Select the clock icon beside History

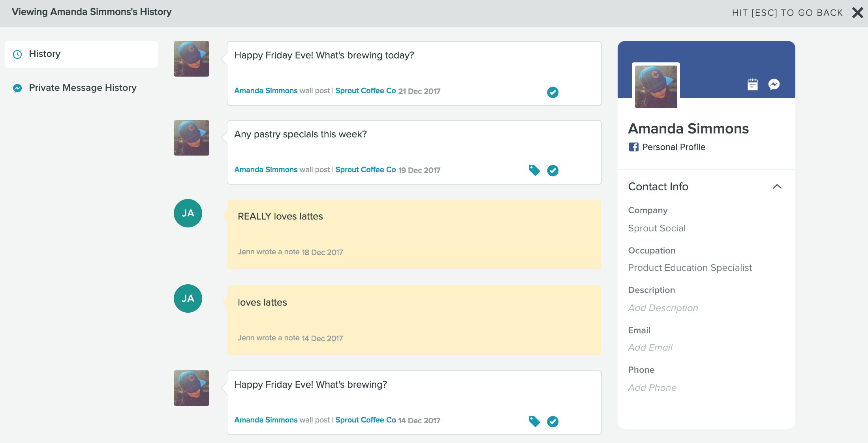click(x=17, y=54)
